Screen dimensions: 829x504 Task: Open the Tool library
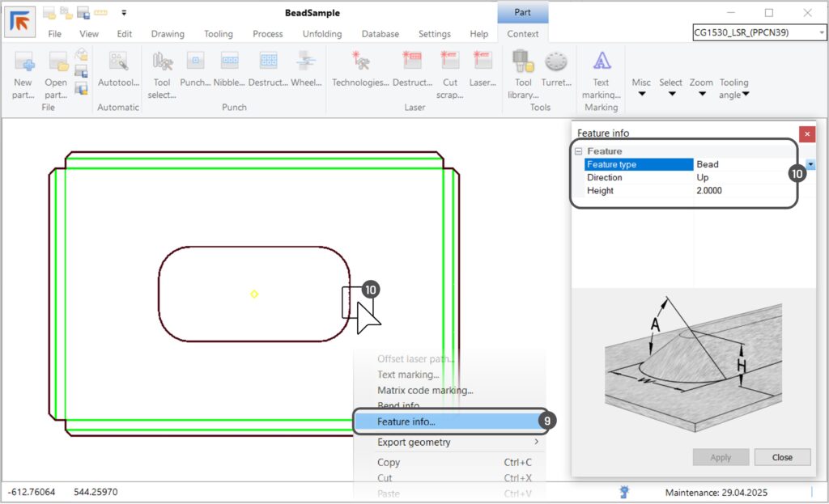tap(523, 62)
